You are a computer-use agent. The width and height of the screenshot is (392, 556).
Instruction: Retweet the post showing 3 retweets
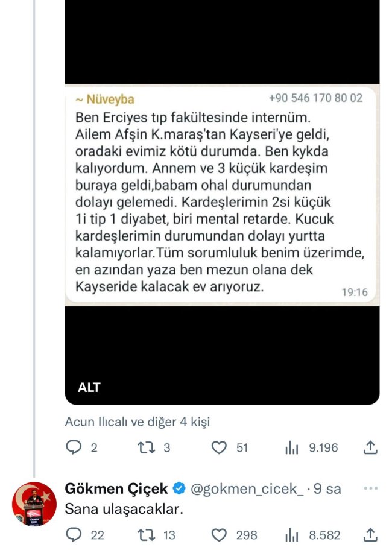click(145, 447)
